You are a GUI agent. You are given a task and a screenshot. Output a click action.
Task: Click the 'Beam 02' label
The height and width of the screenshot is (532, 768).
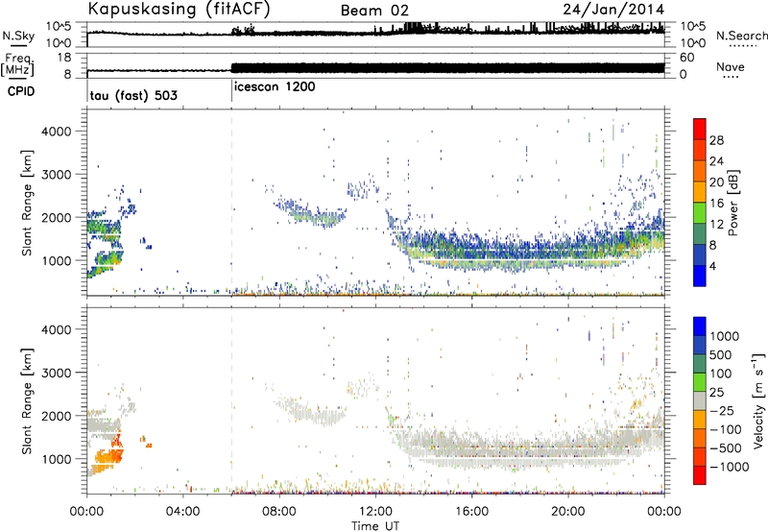(374, 11)
